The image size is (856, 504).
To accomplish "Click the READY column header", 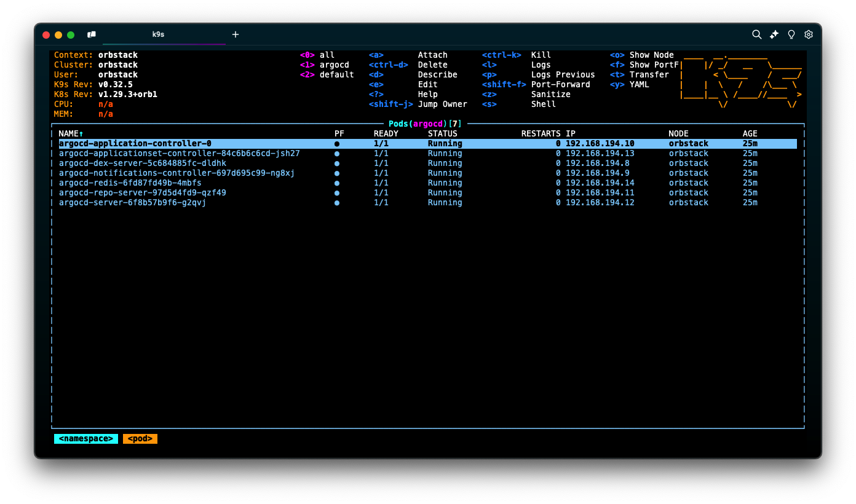I will tap(386, 133).
